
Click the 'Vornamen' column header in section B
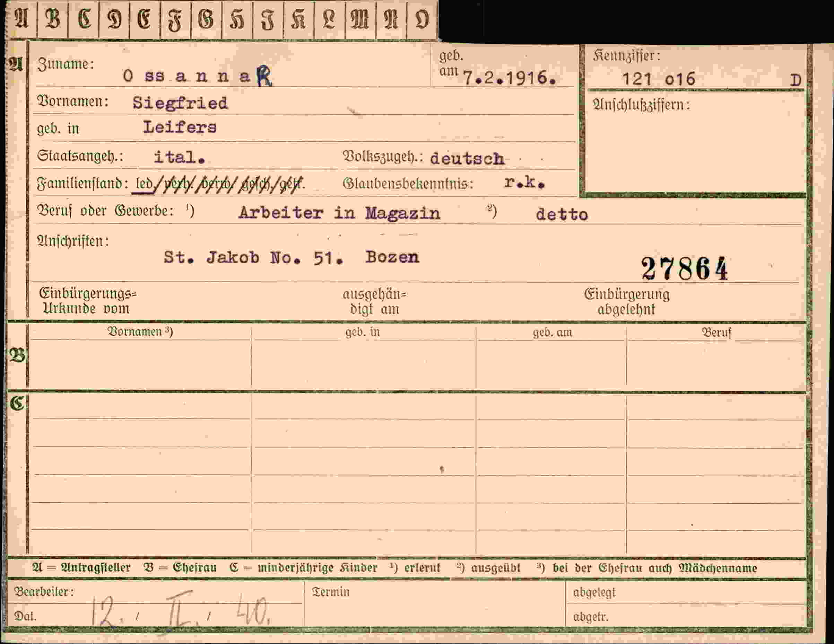(140, 331)
